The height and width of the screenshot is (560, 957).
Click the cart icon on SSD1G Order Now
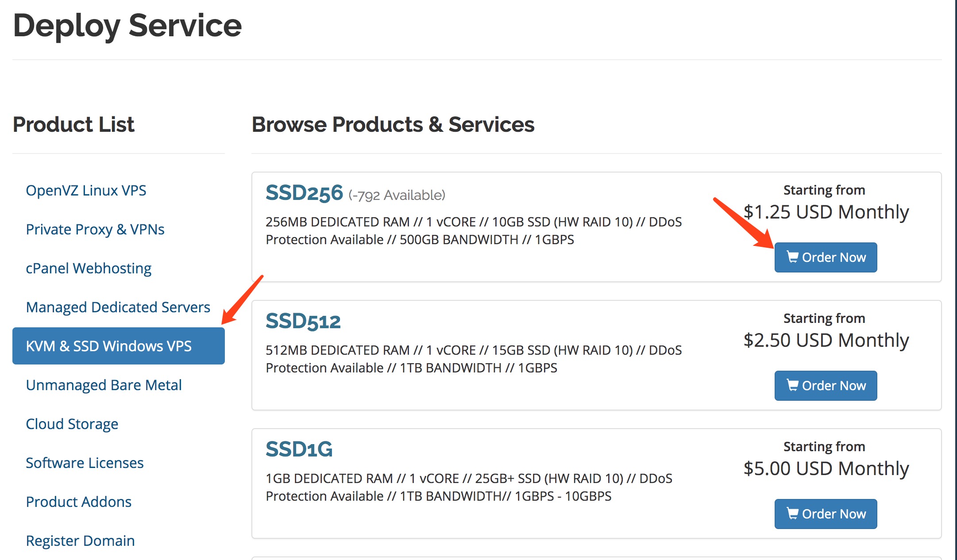click(792, 514)
